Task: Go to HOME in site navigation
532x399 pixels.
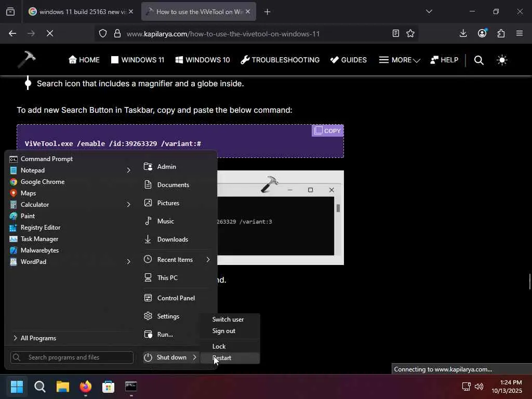Action: point(84,60)
